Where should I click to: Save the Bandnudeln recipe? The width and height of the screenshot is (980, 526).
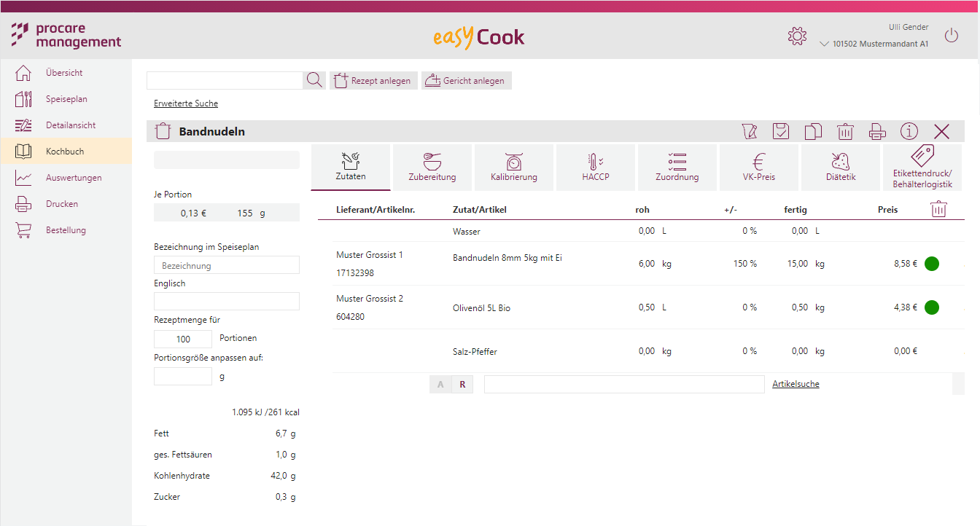781,131
